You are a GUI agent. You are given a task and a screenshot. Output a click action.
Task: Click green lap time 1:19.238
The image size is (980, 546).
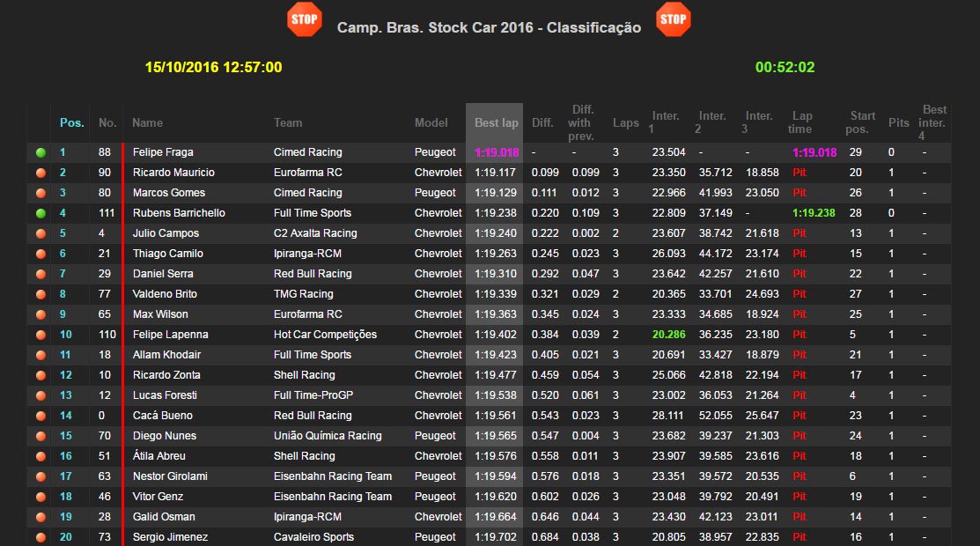click(814, 212)
